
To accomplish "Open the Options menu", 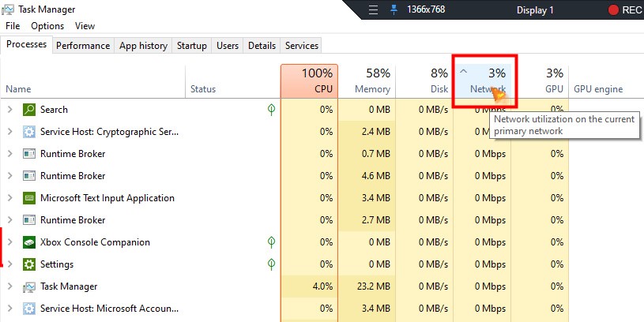I will (x=47, y=26).
